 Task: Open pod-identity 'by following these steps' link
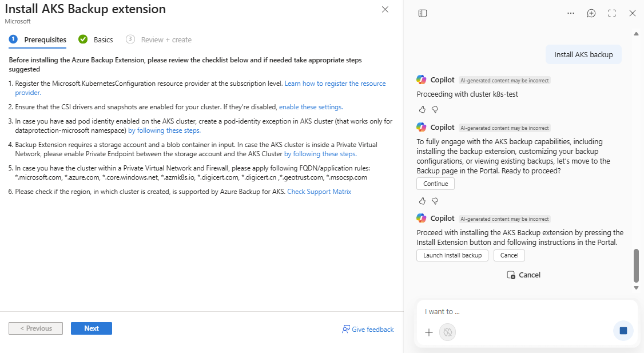tap(164, 130)
